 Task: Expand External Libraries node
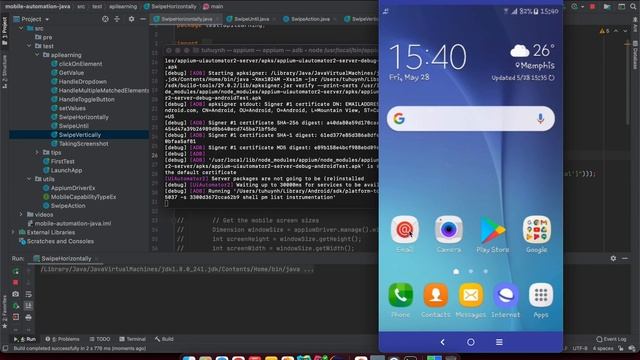(13, 232)
